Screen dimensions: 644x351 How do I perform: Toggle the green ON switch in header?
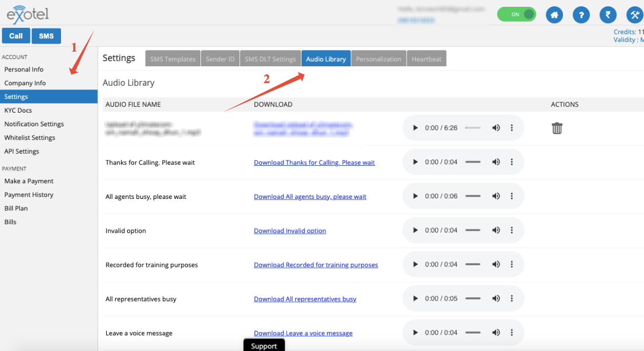click(x=517, y=15)
